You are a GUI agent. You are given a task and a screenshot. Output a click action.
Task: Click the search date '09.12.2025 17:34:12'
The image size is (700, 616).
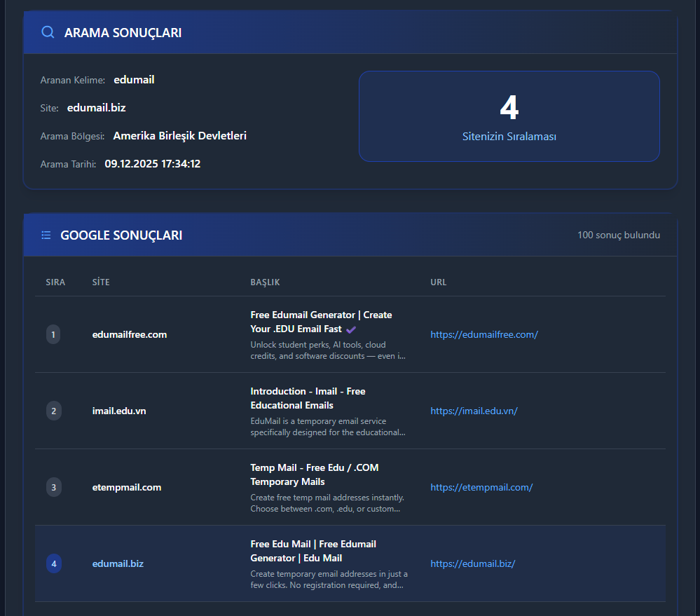152,164
